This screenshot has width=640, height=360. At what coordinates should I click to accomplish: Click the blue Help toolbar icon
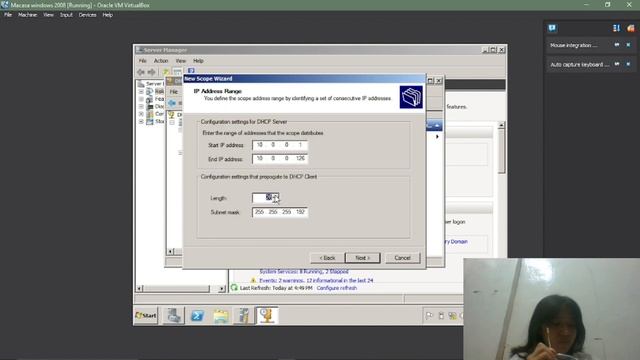[x=191, y=71]
